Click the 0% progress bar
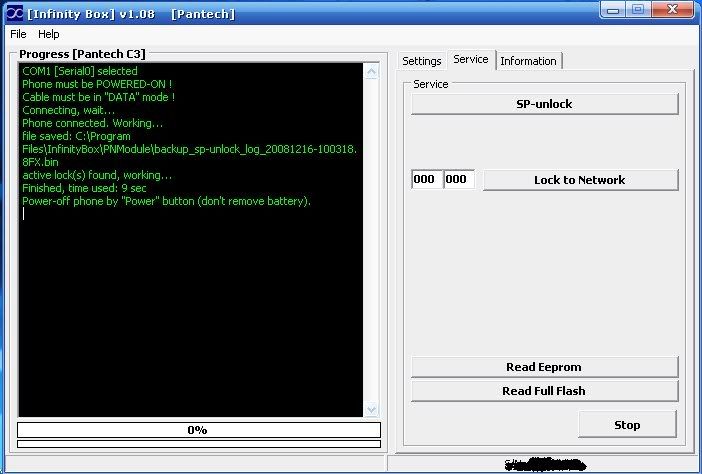Screen dimensions: 702x474 click(x=199, y=430)
